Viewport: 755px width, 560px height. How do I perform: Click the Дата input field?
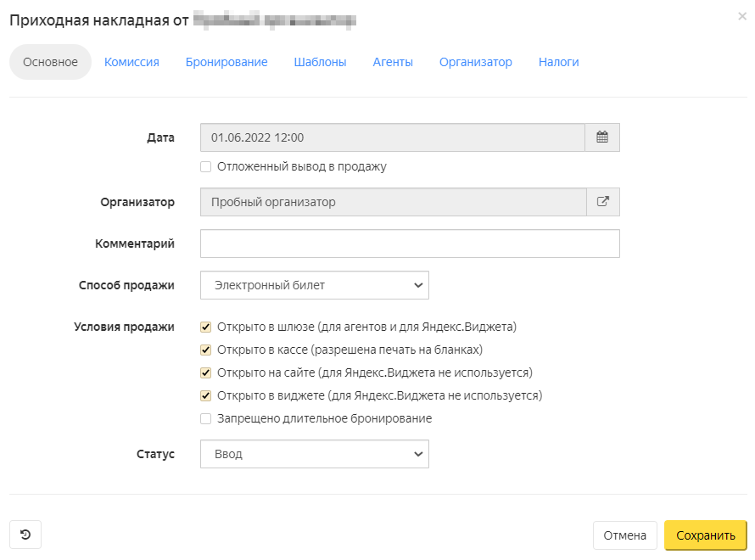(x=392, y=137)
